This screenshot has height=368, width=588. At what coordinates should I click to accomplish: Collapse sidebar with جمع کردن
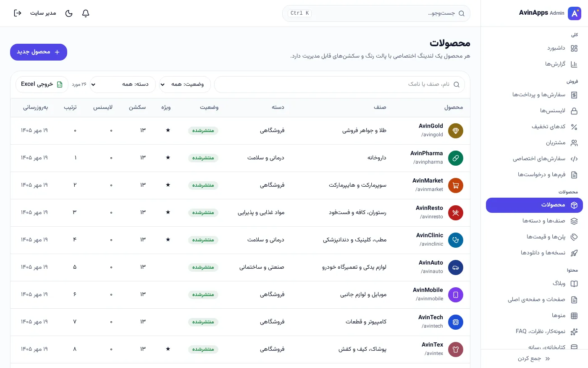(534, 359)
